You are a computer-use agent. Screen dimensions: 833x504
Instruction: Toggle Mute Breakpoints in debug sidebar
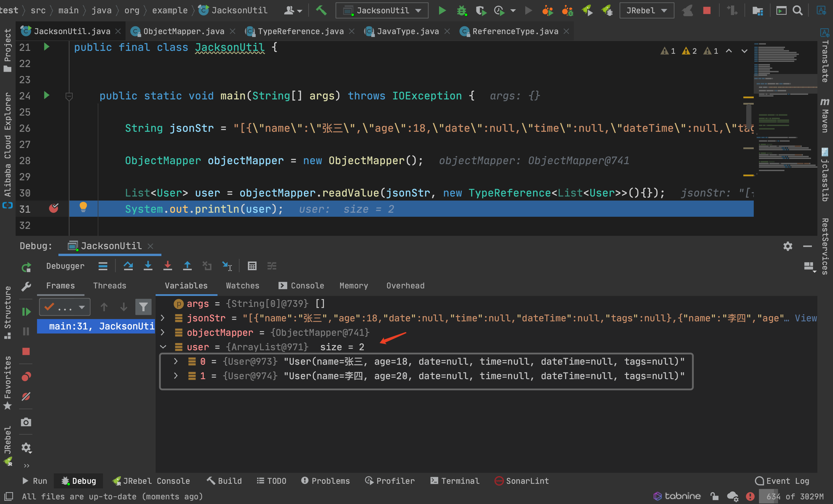tap(26, 396)
